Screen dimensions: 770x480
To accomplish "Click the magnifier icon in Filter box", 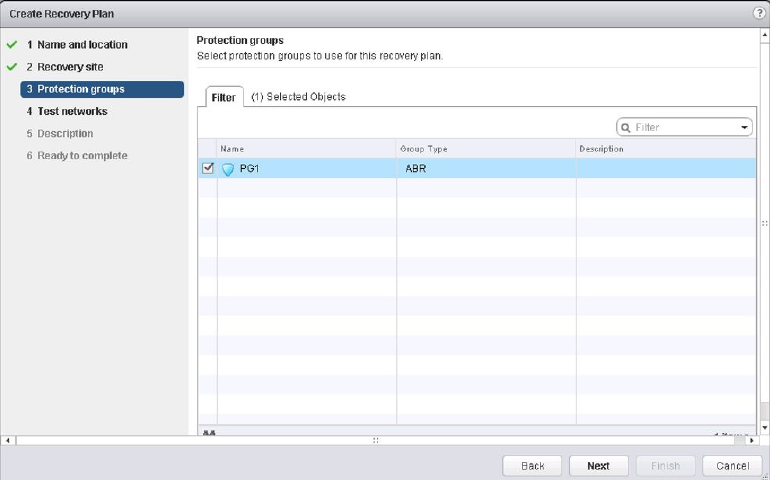I will click(x=626, y=128).
